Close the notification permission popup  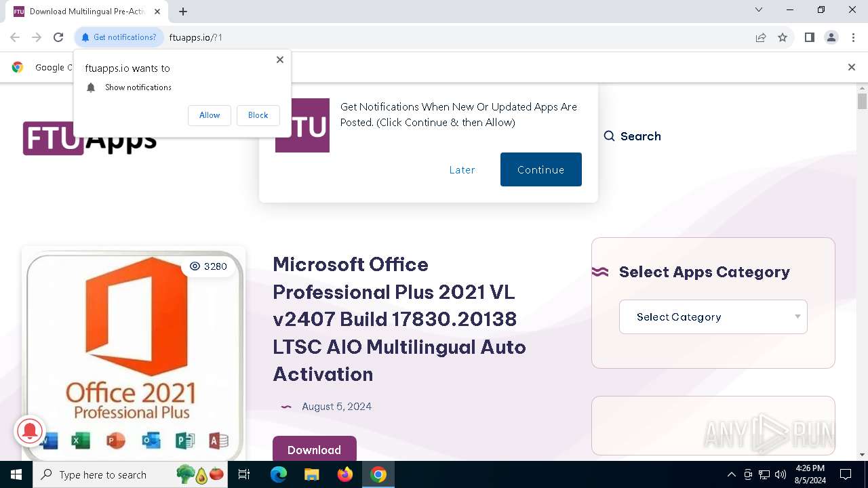(x=280, y=60)
